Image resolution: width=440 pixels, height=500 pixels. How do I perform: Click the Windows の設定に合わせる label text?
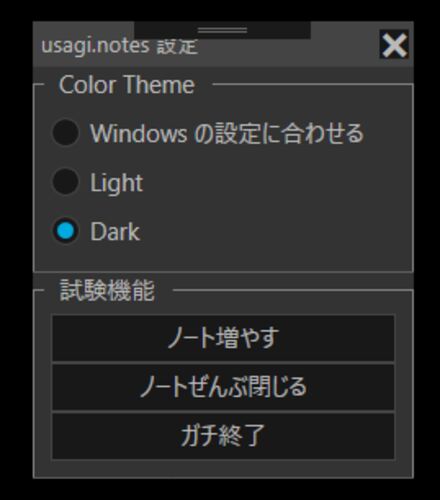[x=227, y=133]
